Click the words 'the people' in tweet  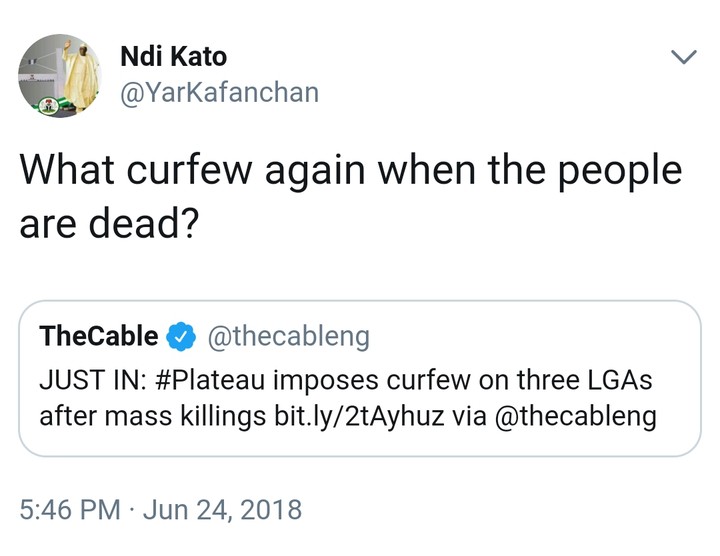599,171
